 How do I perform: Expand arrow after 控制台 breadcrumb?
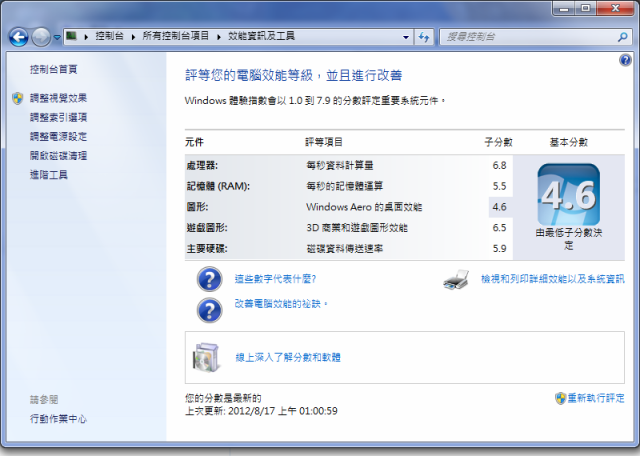point(133,37)
